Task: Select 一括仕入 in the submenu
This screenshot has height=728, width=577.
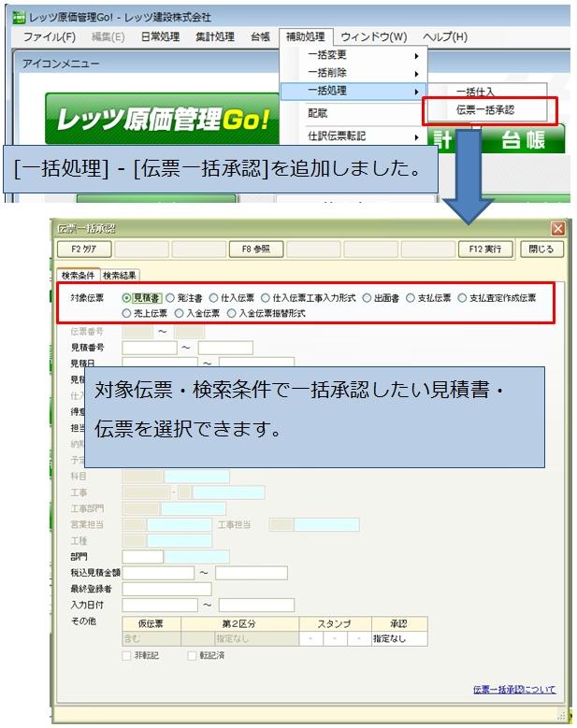Action: [486, 92]
